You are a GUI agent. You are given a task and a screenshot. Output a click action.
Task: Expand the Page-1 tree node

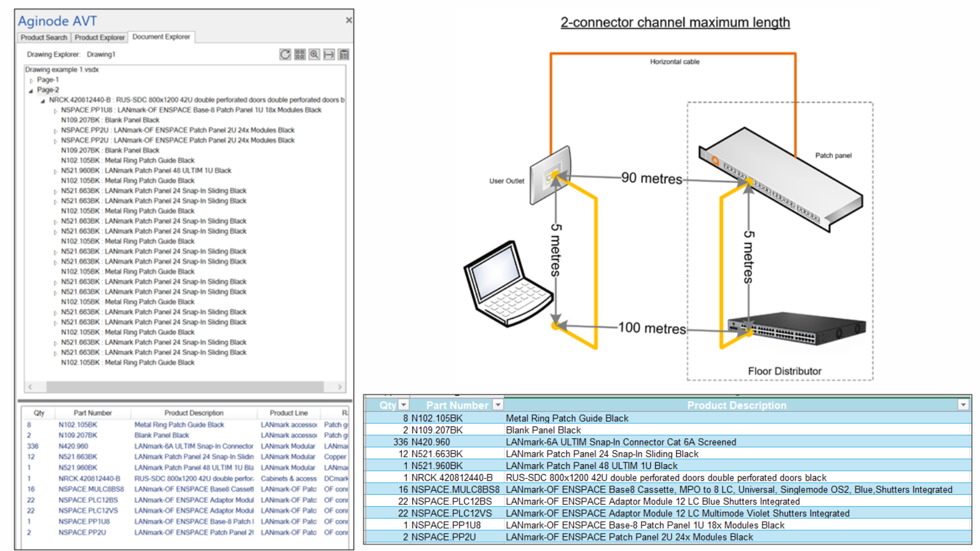[x=31, y=80]
